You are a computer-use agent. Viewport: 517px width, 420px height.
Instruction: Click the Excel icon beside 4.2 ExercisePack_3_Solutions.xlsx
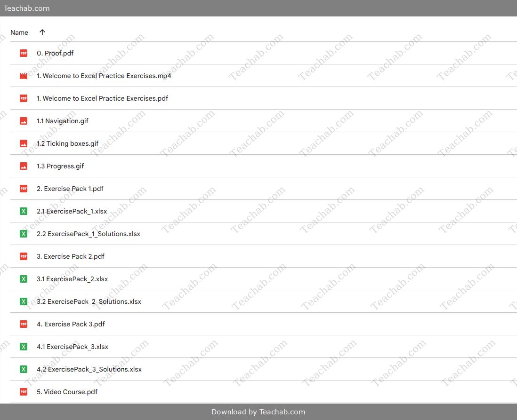24,369
